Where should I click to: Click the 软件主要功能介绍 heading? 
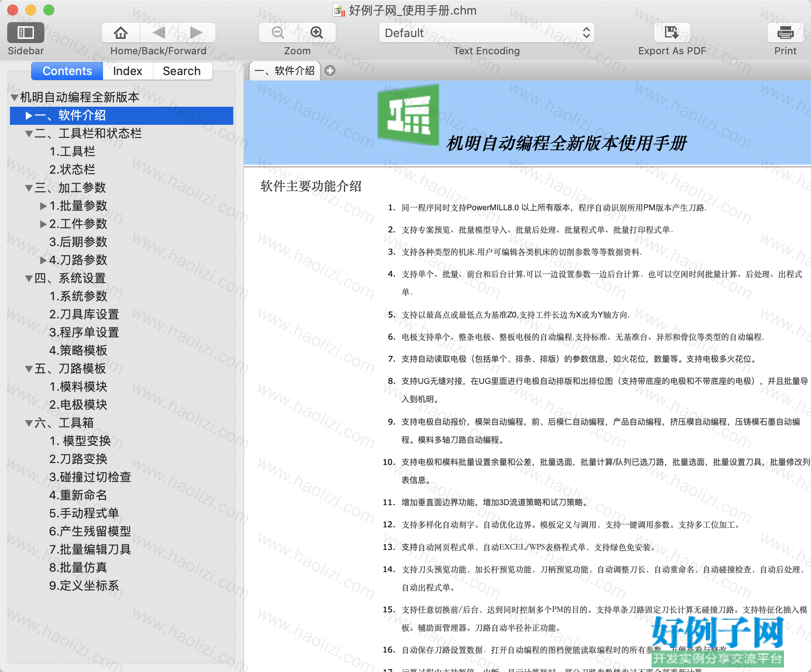[311, 186]
